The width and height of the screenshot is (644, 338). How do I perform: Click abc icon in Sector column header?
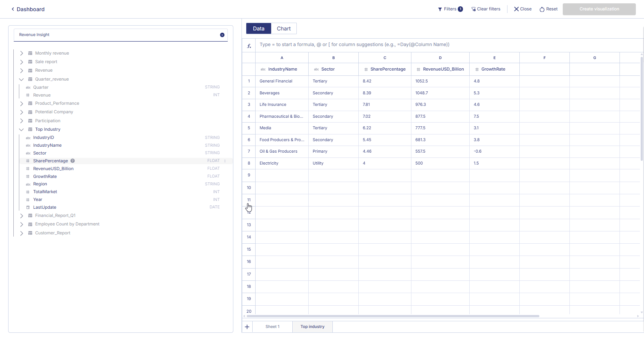coord(316,69)
